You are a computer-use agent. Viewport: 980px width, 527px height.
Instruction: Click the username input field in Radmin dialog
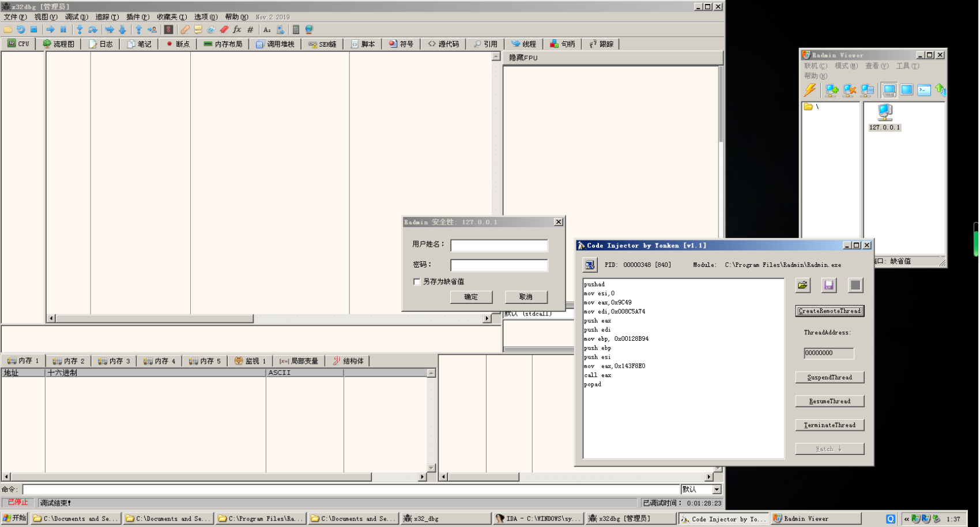pos(499,246)
